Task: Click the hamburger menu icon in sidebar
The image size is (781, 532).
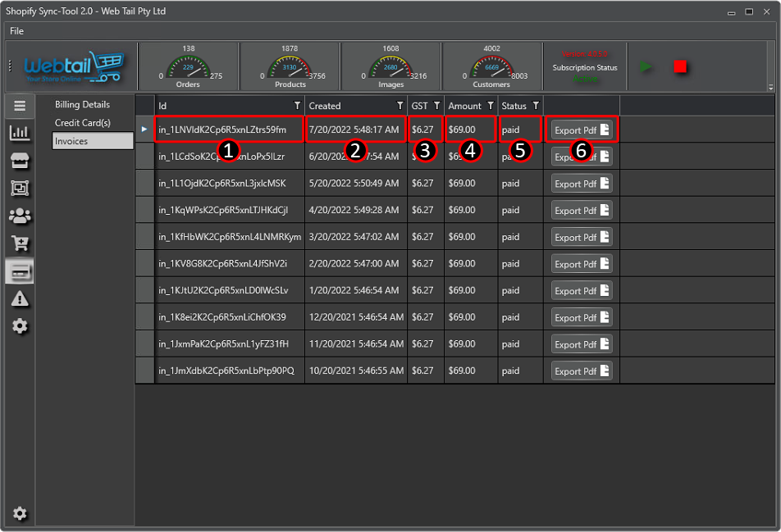Action: tap(20, 106)
